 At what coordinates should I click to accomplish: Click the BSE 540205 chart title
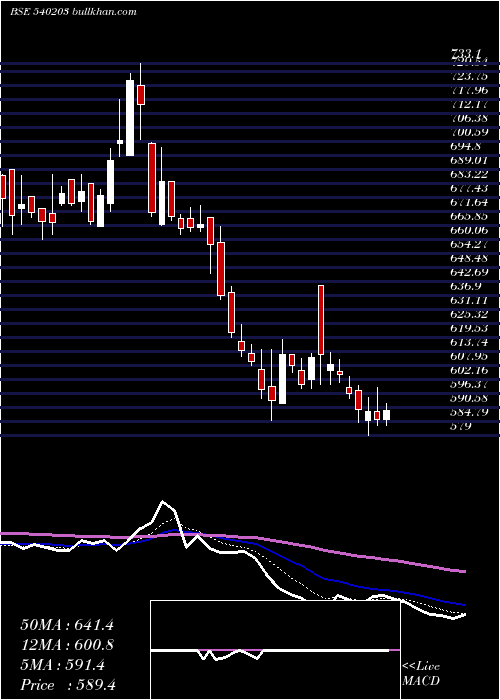(73, 12)
